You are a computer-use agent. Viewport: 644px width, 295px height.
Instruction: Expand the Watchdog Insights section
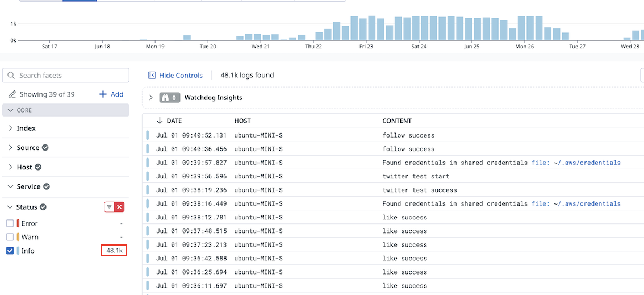150,98
